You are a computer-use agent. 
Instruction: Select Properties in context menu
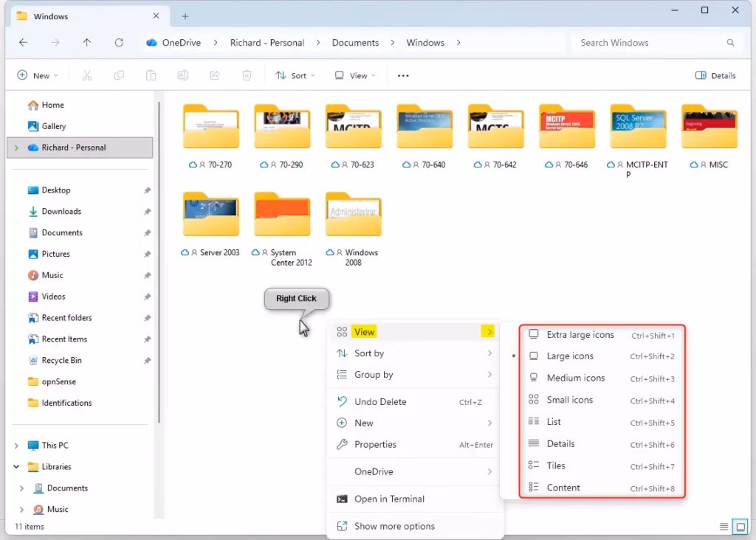tap(415, 445)
